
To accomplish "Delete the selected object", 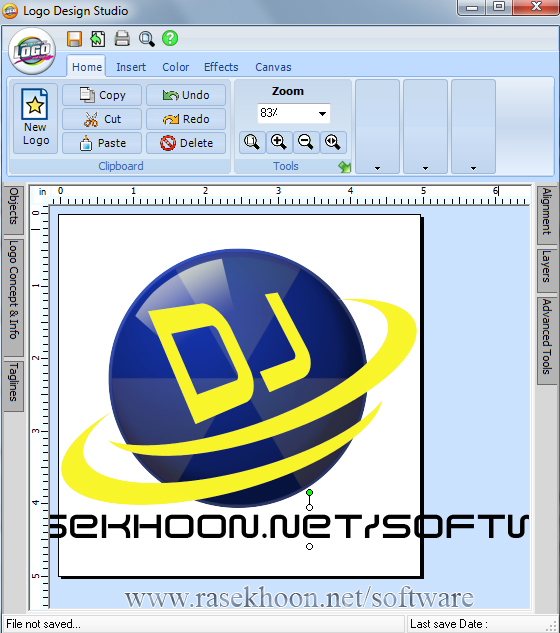I will 186,143.
